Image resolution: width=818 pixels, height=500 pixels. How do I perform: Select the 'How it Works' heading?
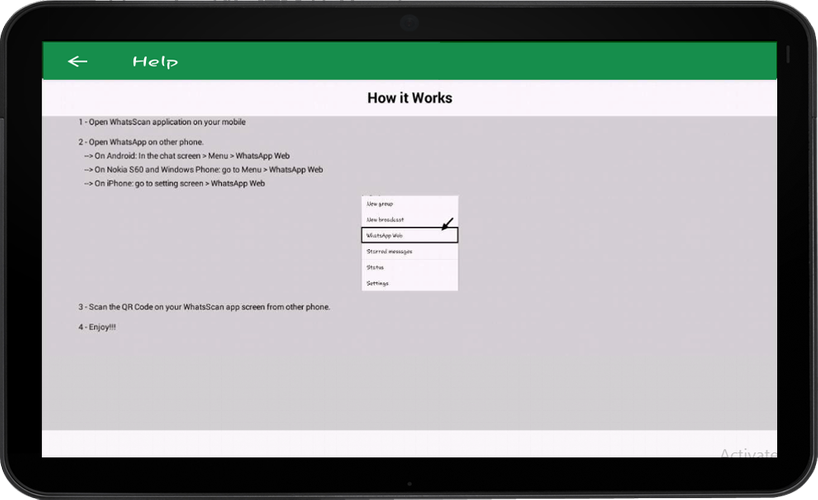tap(410, 98)
